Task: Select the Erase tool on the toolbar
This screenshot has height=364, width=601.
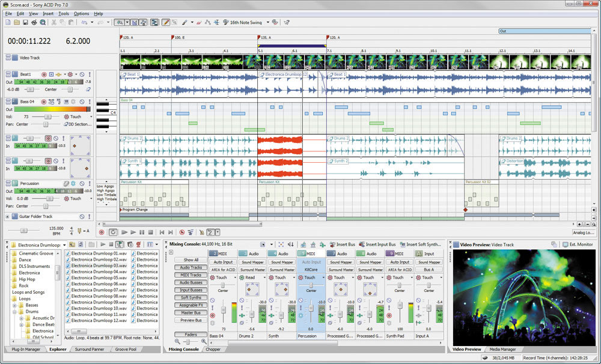Action: coord(198,22)
